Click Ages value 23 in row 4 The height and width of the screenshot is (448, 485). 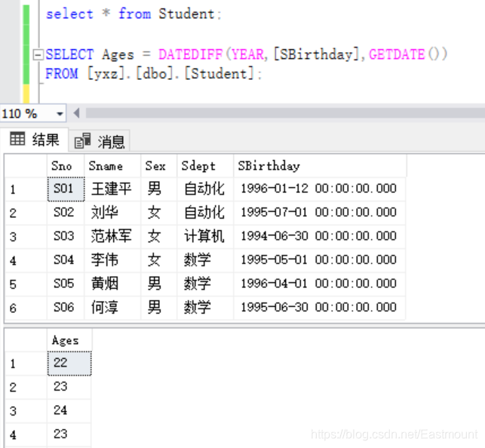click(x=69, y=434)
